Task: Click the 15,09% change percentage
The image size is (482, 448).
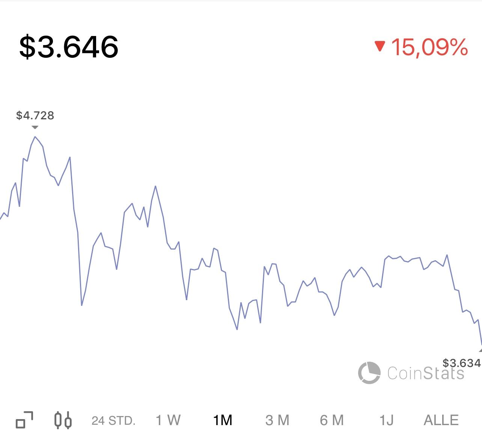Action: tap(429, 47)
